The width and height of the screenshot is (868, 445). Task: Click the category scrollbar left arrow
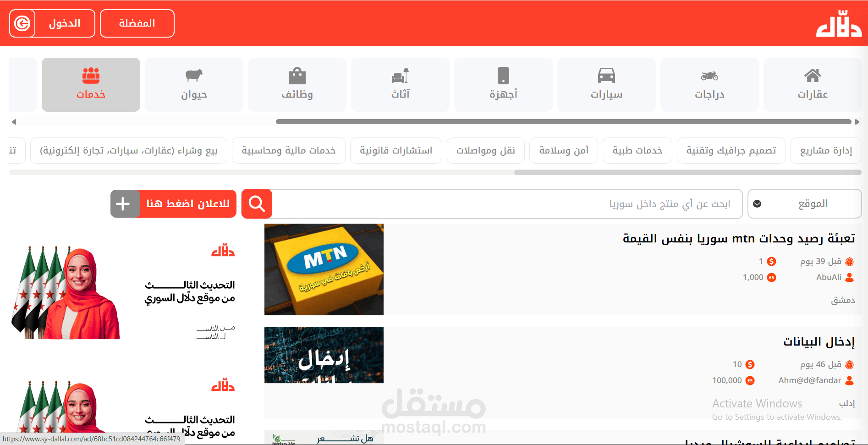[14, 122]
